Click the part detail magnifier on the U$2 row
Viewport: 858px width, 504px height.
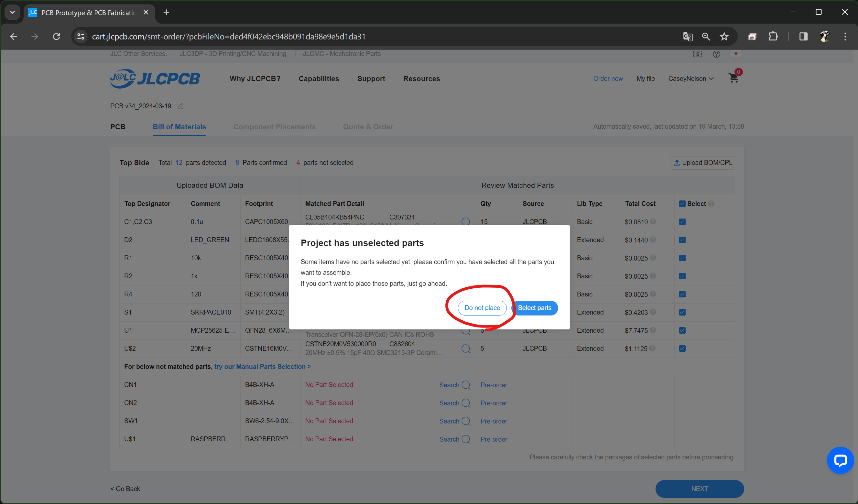coord(465,349)
